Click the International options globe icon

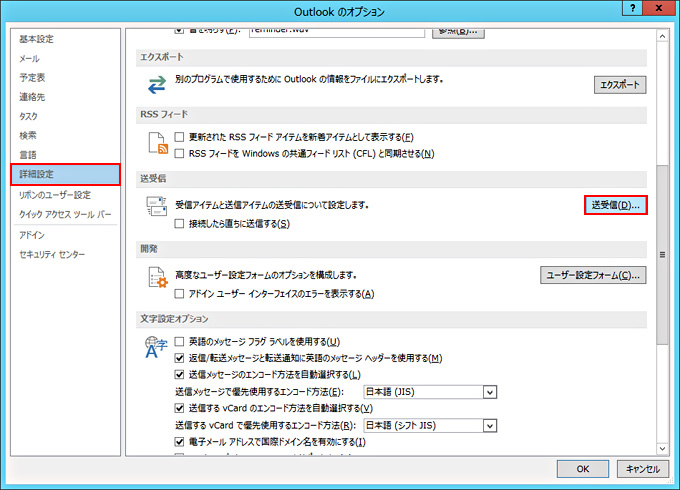pos(157,348)
